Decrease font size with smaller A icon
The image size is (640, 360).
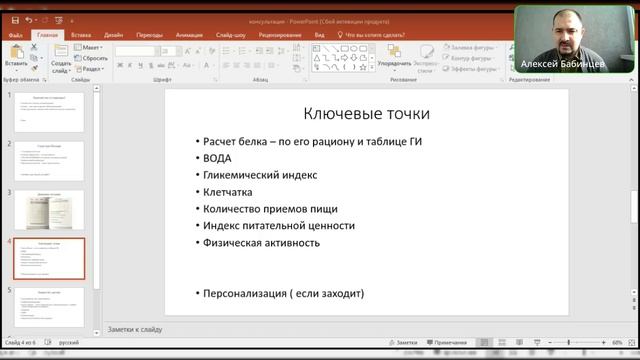point(198,51)
